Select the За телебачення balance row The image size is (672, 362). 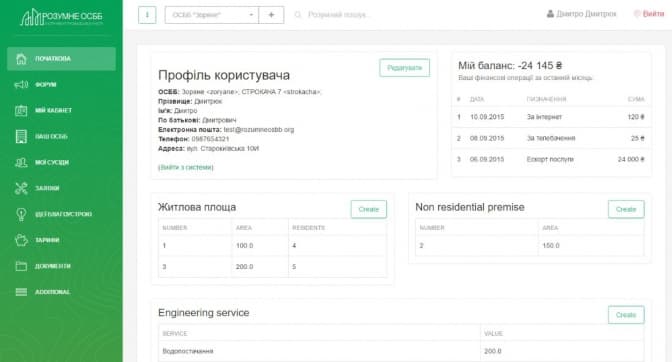tap(551, 138)
